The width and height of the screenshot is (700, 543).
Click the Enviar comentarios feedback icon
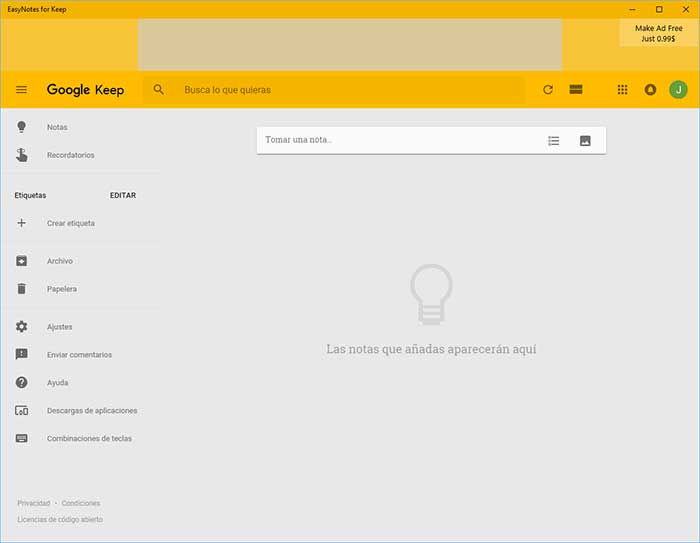coord(21,355)
